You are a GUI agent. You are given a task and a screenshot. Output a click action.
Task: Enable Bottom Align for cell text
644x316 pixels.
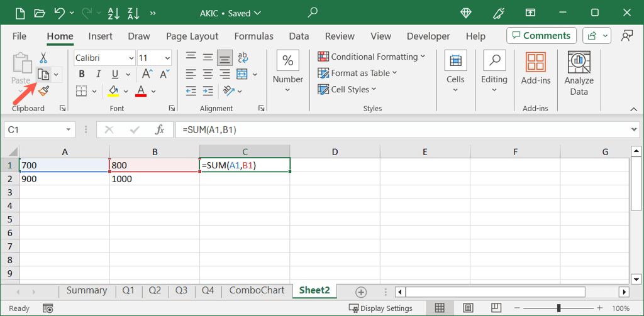(x=225, y=57)
